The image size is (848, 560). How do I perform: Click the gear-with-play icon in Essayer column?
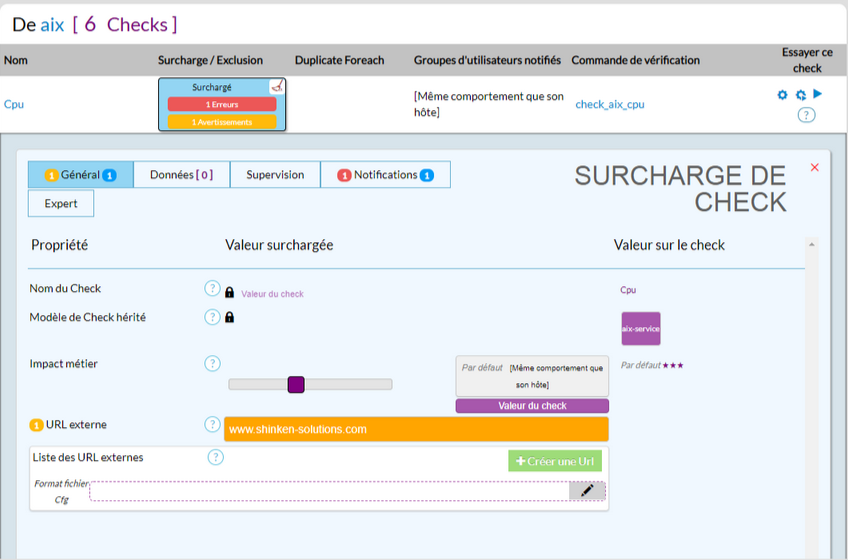tap(800, 95)
